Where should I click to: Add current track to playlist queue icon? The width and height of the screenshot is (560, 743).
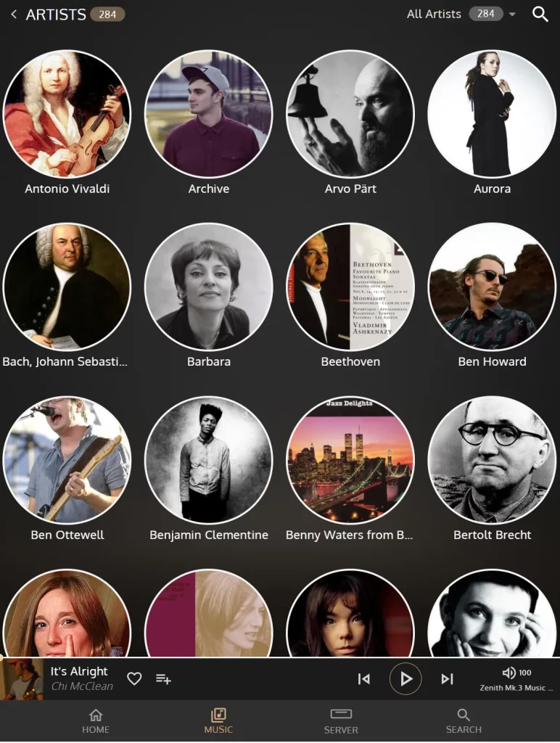163,678
